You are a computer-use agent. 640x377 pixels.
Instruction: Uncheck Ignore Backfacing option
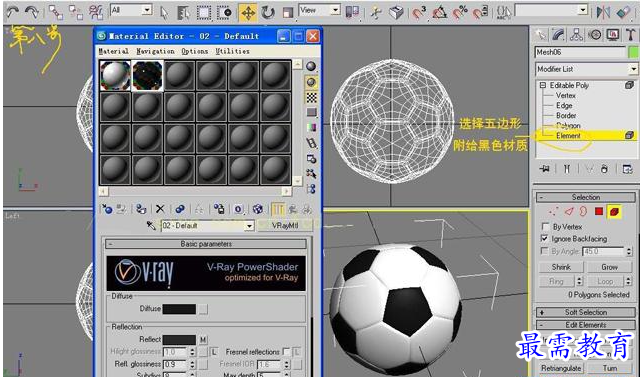544,238
